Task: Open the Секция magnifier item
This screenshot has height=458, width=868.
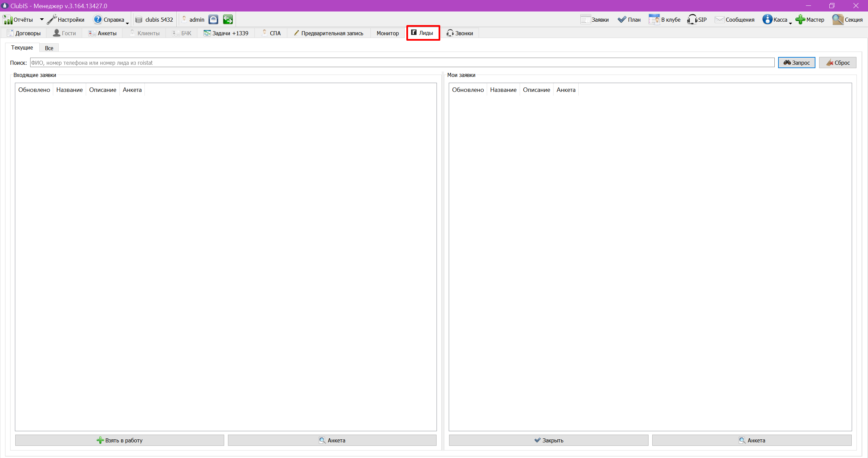Action: click(x=847, y=20)
